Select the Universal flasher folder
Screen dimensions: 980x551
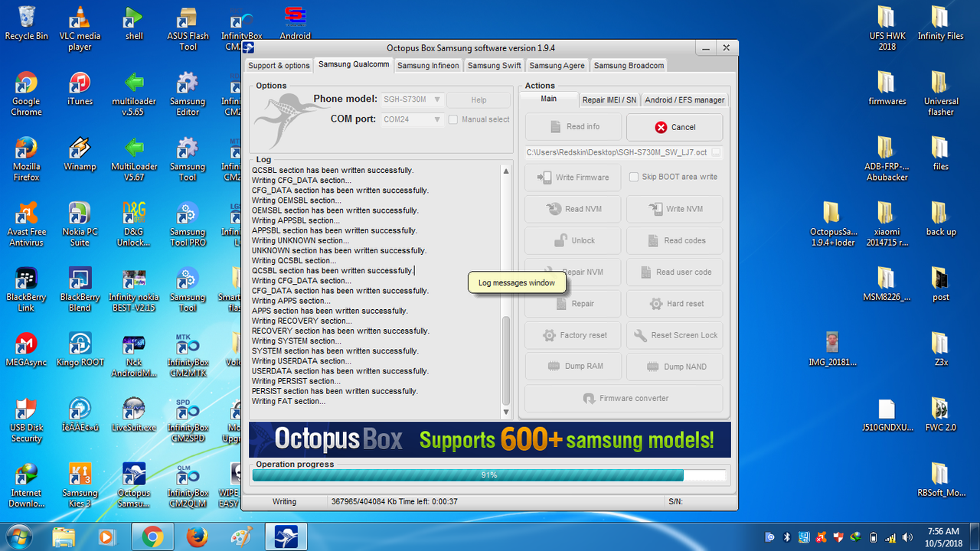941,94
